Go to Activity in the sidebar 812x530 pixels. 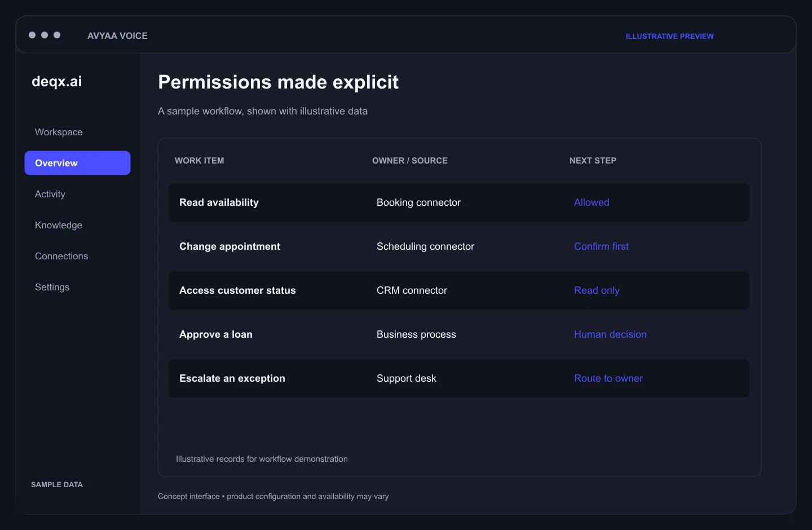[x=50, y=194]
